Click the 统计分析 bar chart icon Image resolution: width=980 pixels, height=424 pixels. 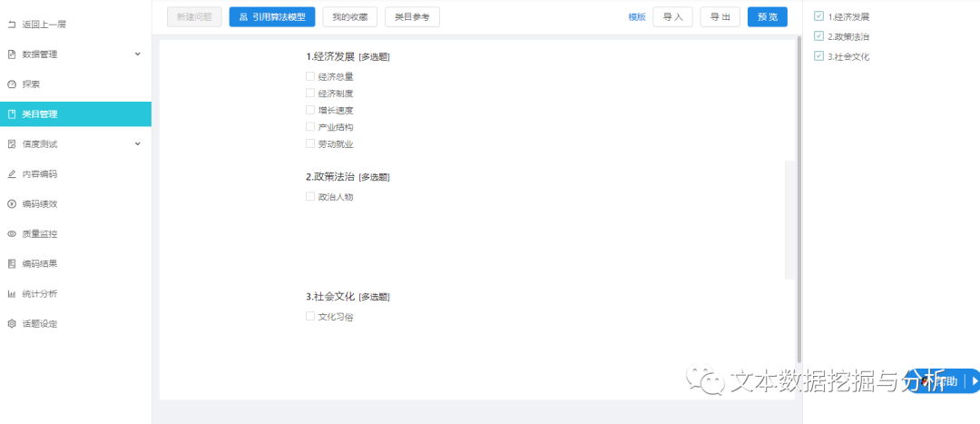click(x=11, y=294)
